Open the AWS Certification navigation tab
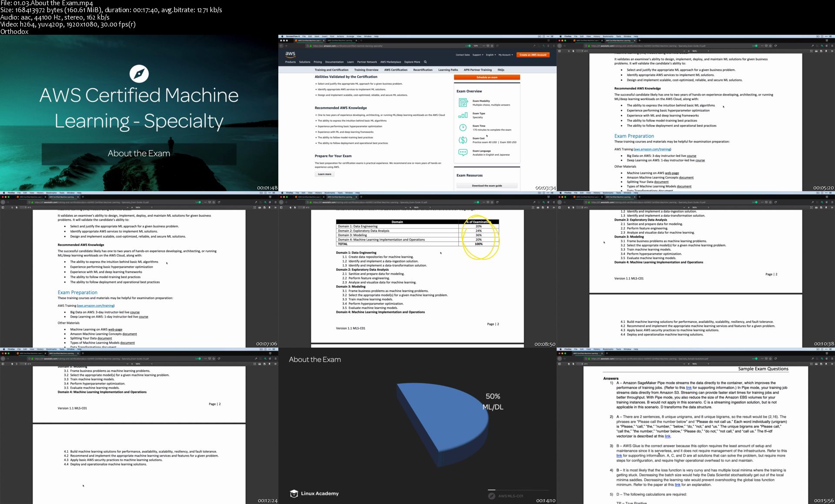The width and height of the screenshot is (835, 504). pyautogui.click(x=396, y=70)
